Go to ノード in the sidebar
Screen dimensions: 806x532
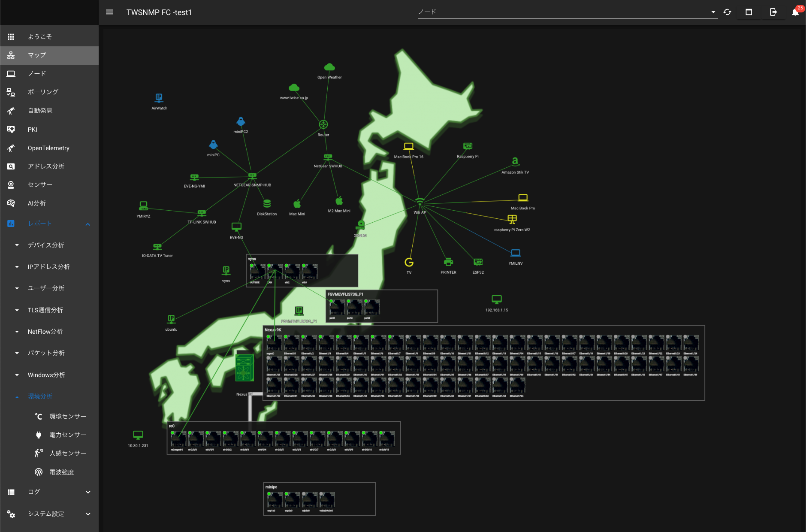click(x=49, y=74)
